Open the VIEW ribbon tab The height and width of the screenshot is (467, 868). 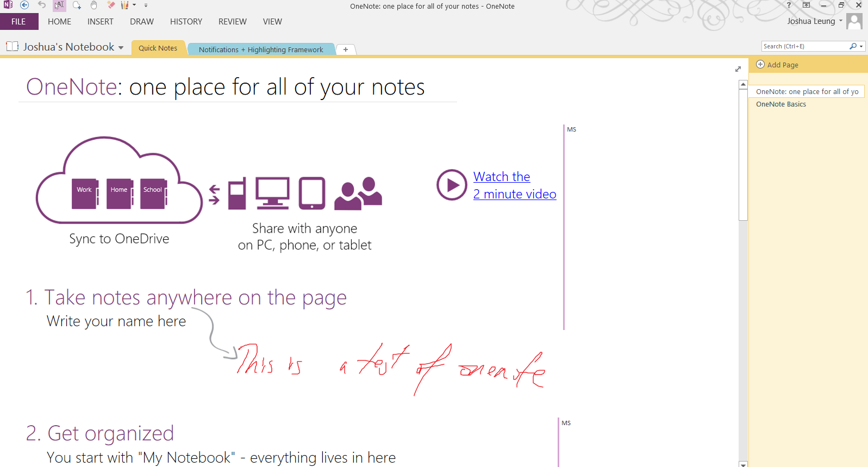pyautogui.click(x=272, y=22)
